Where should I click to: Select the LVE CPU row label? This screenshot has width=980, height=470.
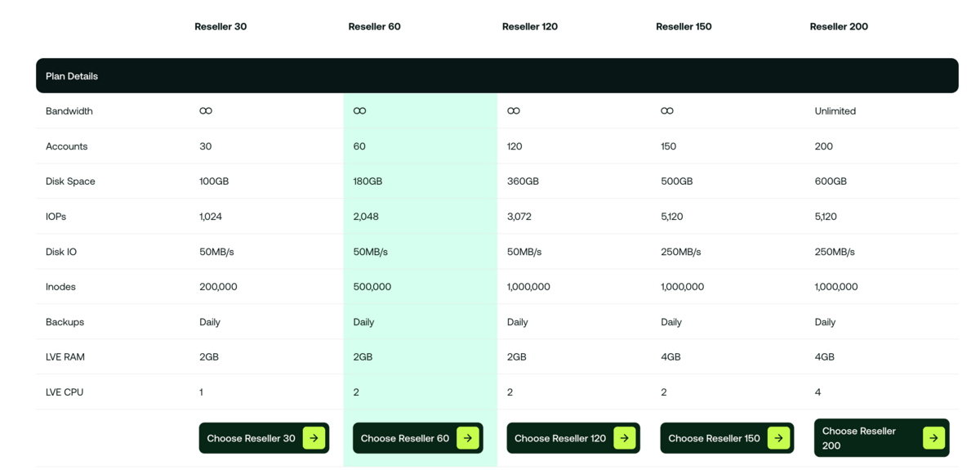pos(65,392)
